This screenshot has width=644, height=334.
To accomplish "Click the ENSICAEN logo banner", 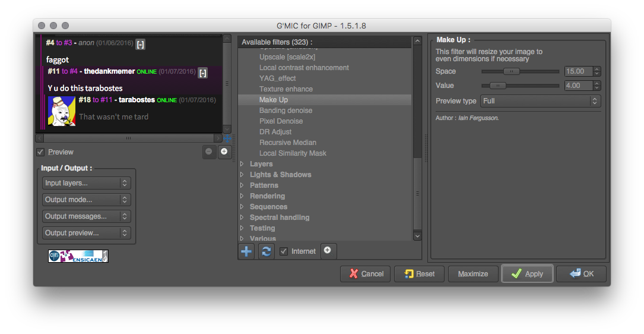I will 78,256.
